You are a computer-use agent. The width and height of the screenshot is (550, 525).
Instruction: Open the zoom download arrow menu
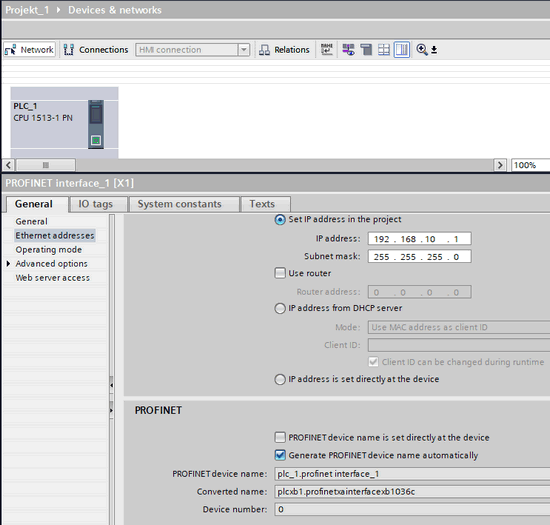click(434, 50)
